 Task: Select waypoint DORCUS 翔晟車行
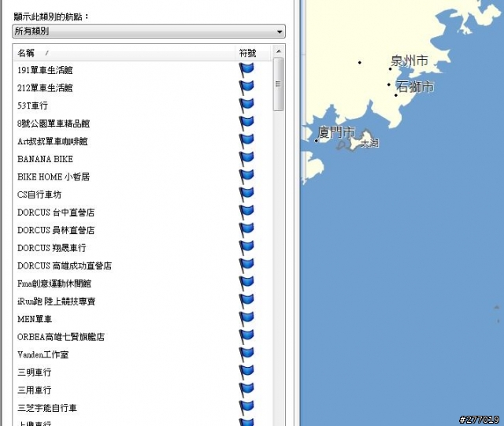(x=52, y=248)
